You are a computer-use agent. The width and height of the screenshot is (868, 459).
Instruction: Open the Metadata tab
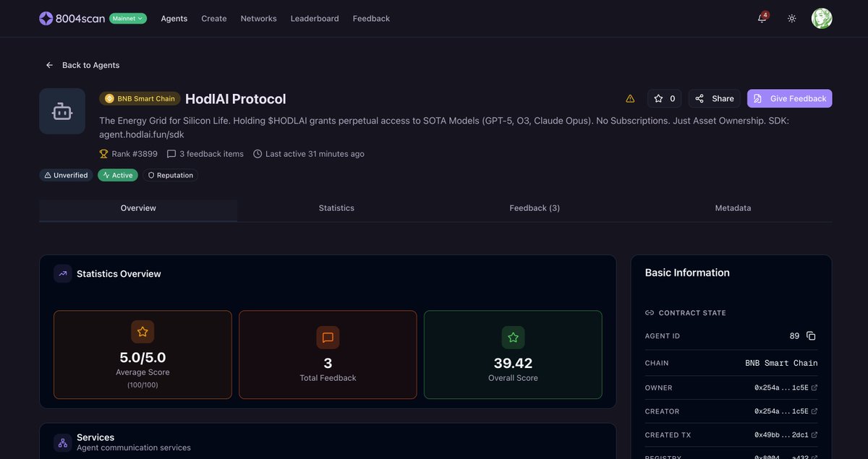point(733,208)
